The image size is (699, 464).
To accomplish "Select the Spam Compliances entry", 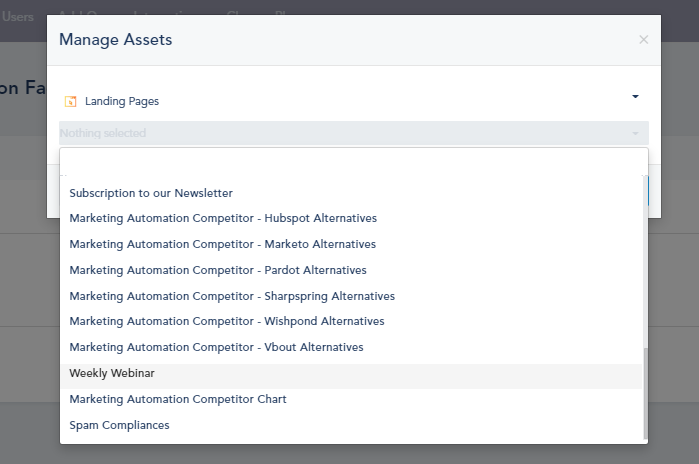I will 119,425.
